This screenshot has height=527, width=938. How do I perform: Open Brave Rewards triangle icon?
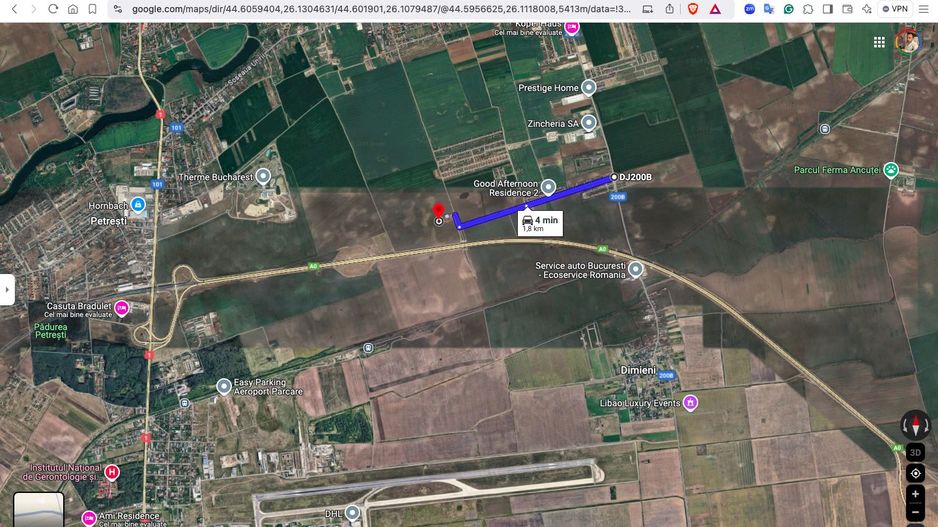tap(715, 9)
